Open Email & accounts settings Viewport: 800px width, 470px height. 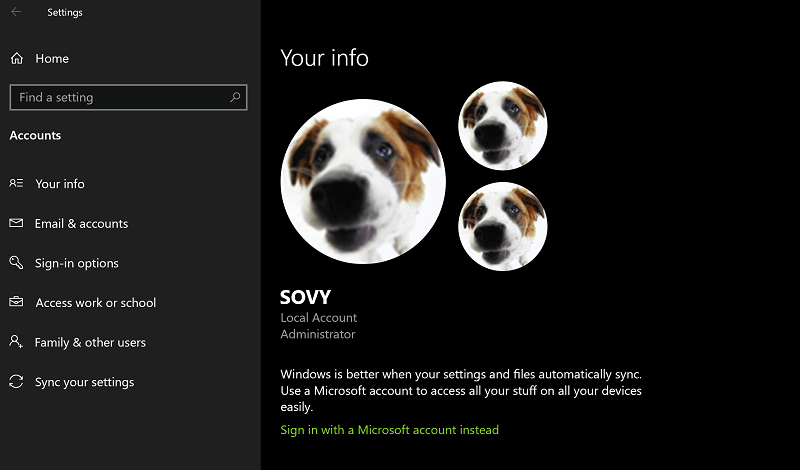[x=81, y=224]
